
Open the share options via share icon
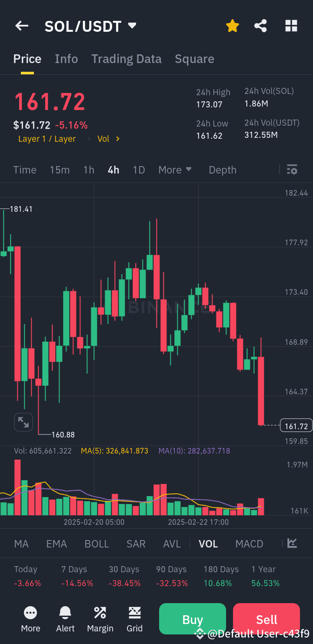(260, 26)
